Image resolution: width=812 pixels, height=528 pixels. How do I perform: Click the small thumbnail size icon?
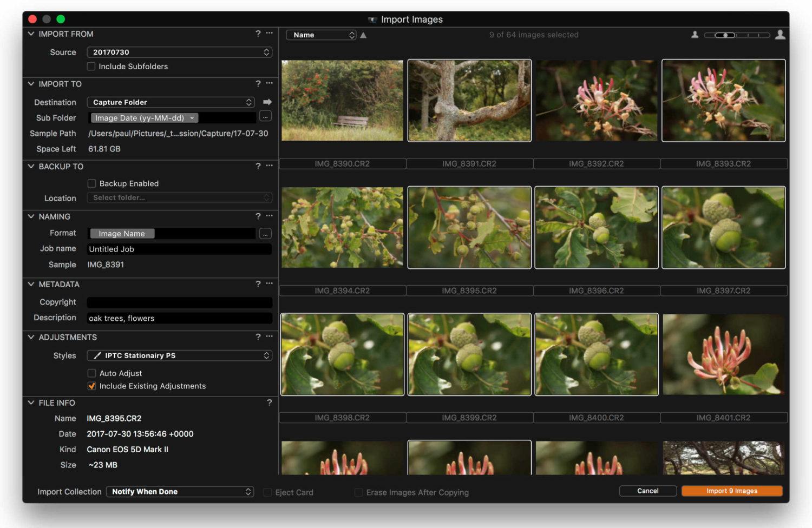coord(695,34)
